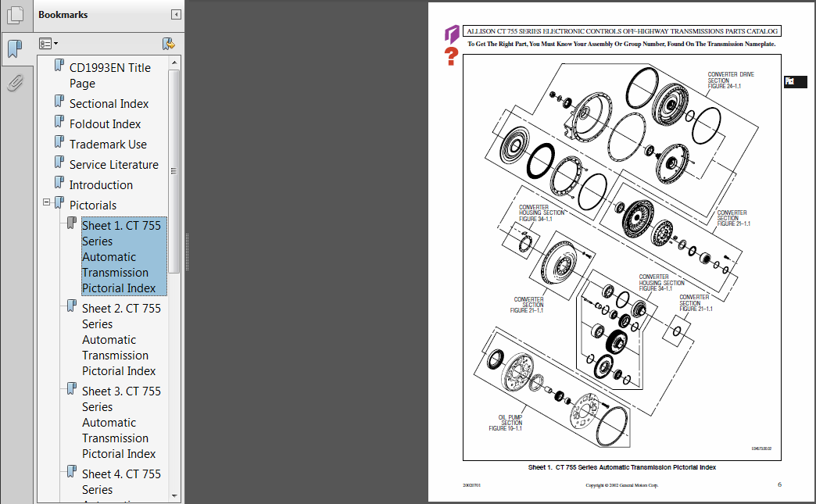
Task: Click bookmark icon beside Pictorials
Action: point(59,202)
